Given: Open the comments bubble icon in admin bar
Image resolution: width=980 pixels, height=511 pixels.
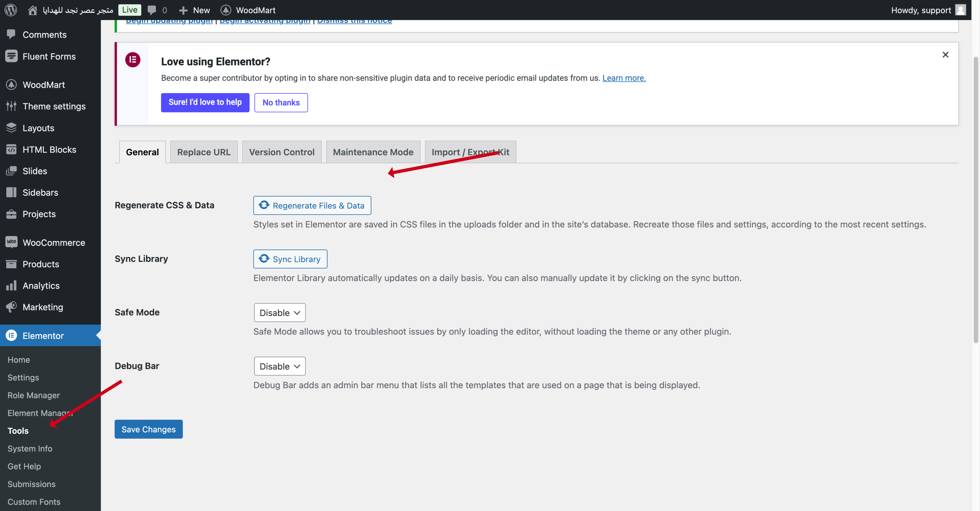Looking at the screenshot, I should pos(152,10).
